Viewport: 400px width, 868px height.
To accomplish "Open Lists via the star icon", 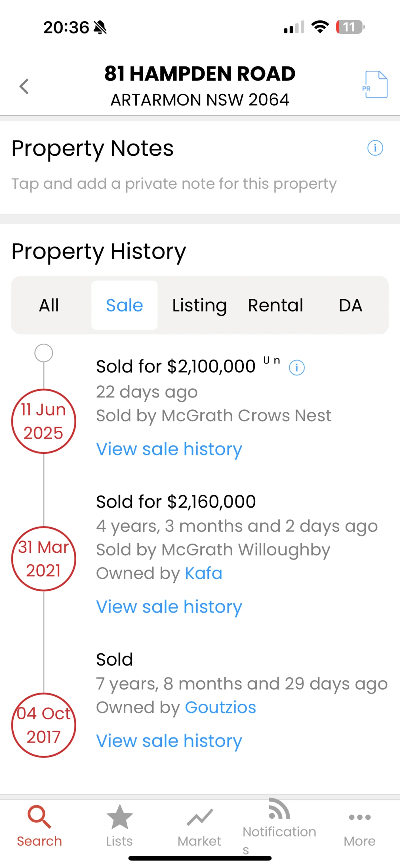I will coord(120,816).
